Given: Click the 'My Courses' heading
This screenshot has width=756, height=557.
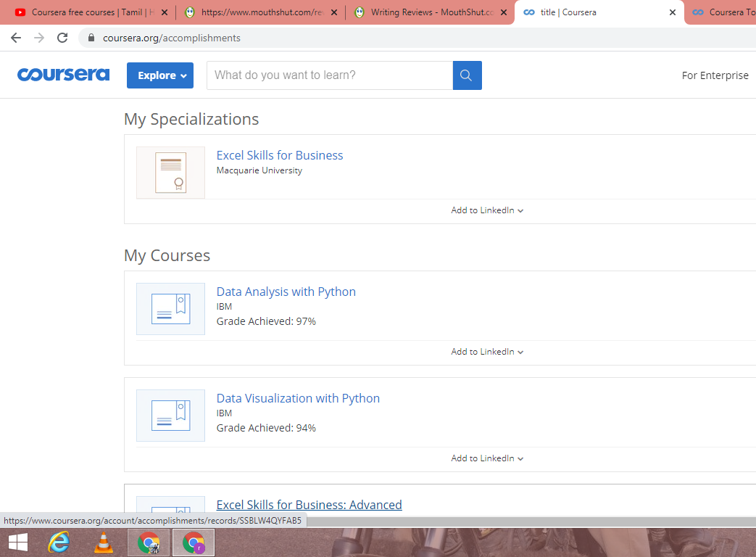Looking at the screenshot, I should pyautogui.click(x=167, y=255).
